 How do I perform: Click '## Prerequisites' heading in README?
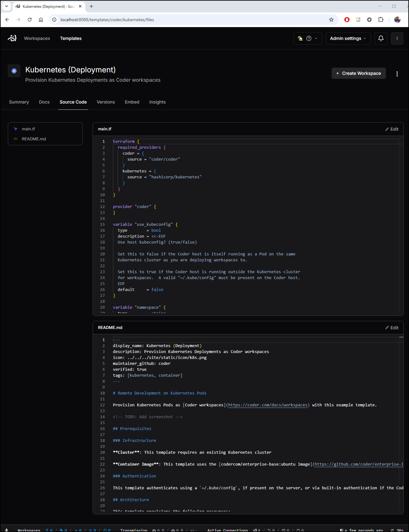[x=132, y=429]
